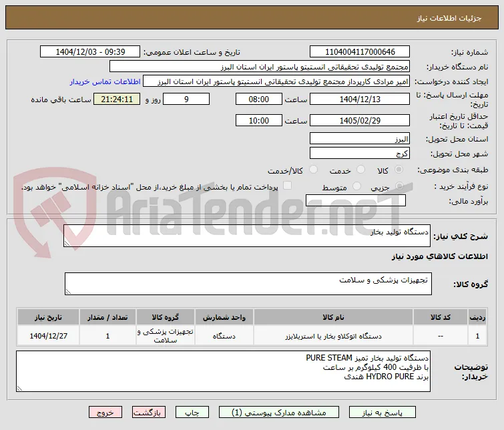The height and width of the screenshot is (430, 504).
Task: Click the توضیحات خریدار text area
Action: 223,371
